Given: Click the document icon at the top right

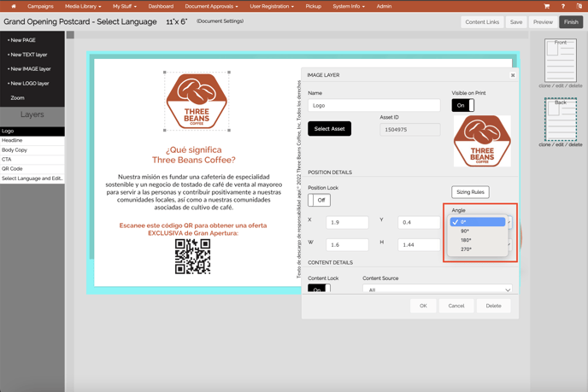Looking at the screenshot, I should (579, 6).
